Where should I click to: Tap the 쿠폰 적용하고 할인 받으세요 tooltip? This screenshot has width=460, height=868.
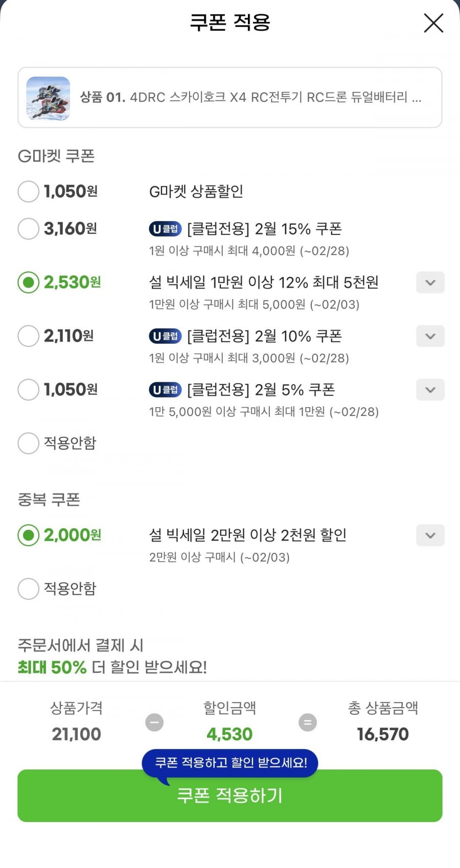pyautogui.click(x=231, y=763)
